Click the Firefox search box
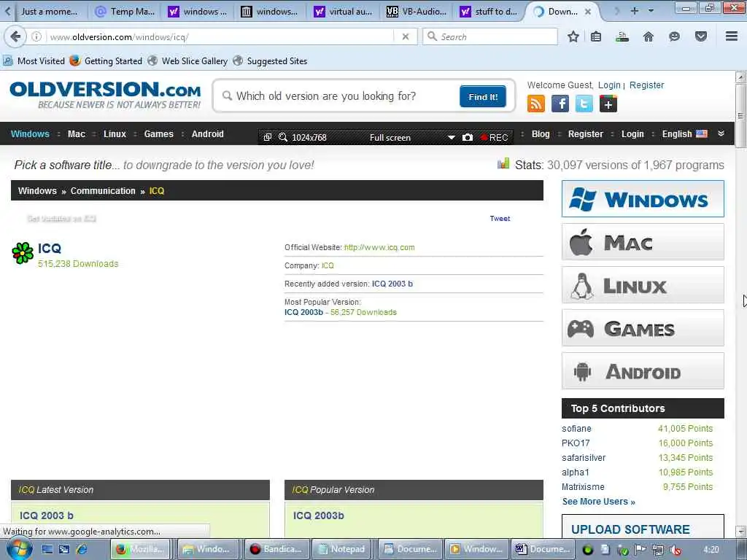This screenshot has width=747, height=560. (489, 36)
